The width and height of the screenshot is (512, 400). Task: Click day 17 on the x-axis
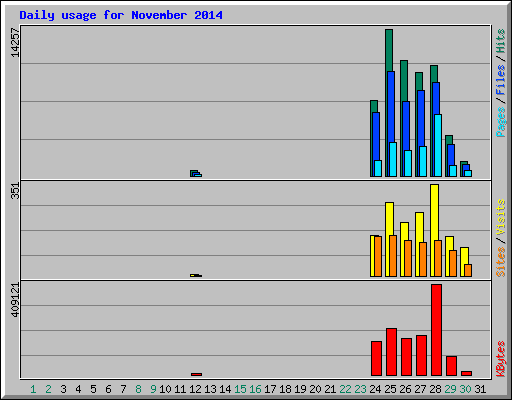pyautogui.click(x=270, y=389)
